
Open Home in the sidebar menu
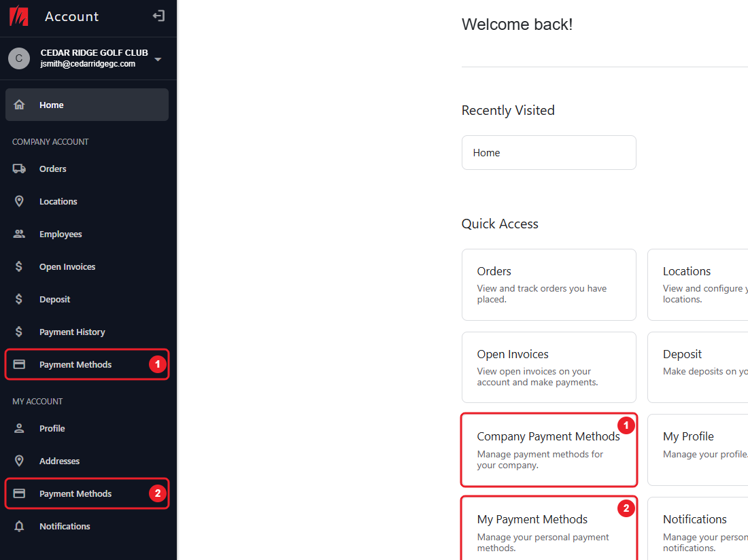[87, 105]
